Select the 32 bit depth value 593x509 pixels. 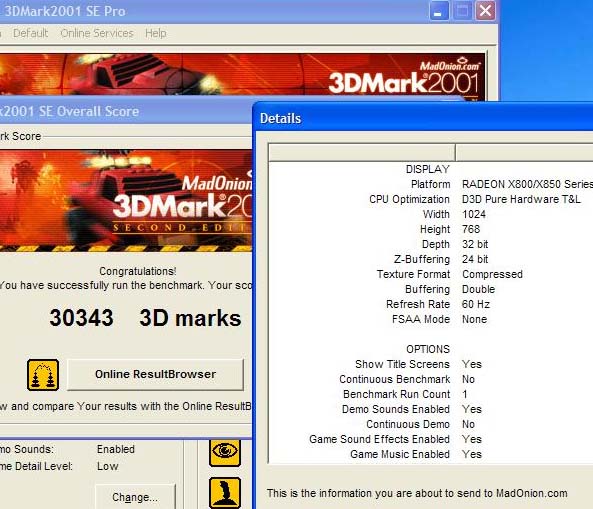475,244
